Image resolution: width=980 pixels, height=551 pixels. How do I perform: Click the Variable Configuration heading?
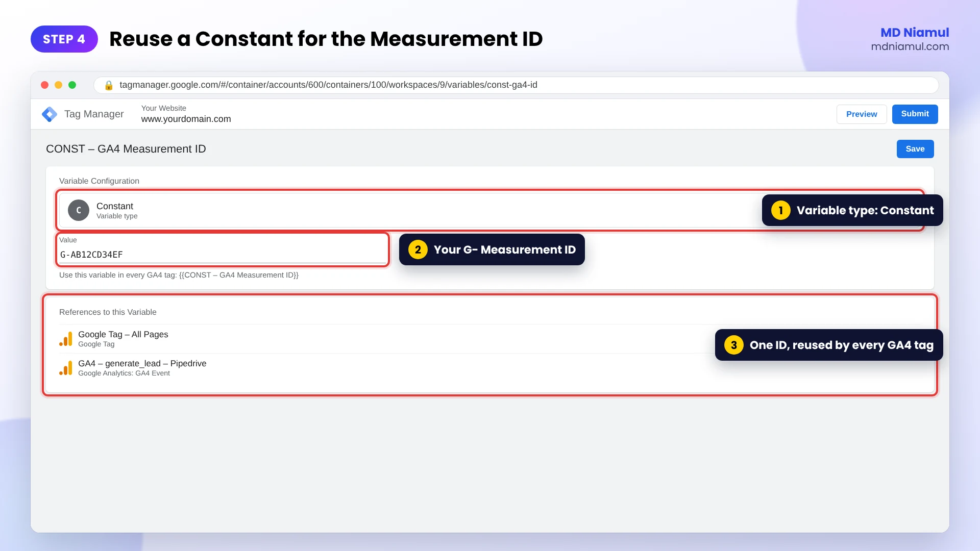coord(99,181)
